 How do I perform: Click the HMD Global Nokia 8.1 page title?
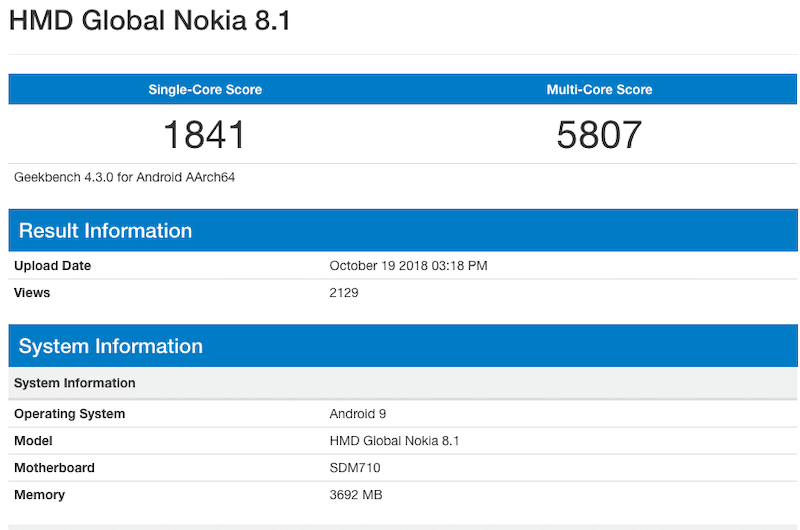tap(149, 21)
